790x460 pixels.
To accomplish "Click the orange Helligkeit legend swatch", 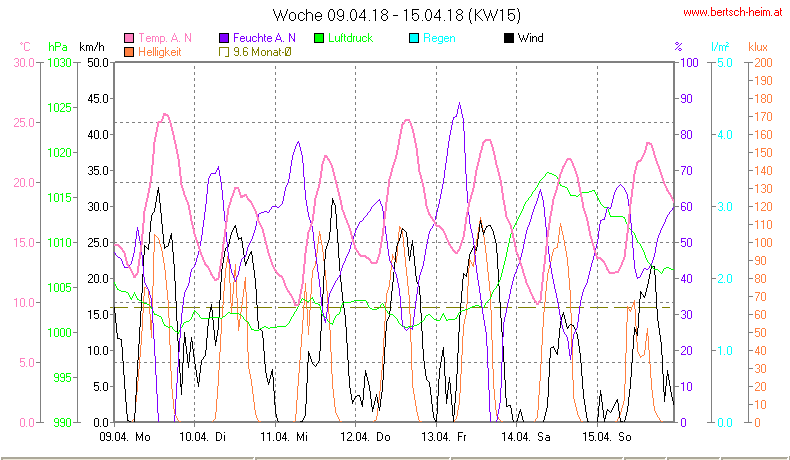I will click(129, 52).
